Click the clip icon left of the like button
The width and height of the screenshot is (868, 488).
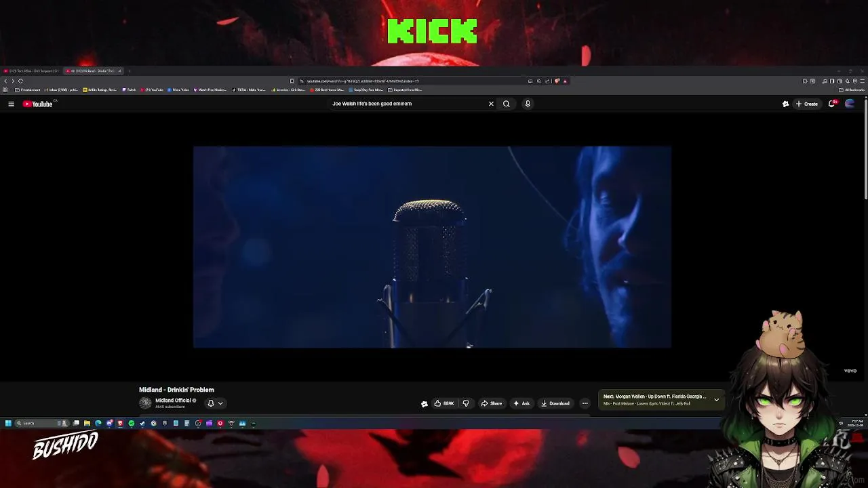425,404
